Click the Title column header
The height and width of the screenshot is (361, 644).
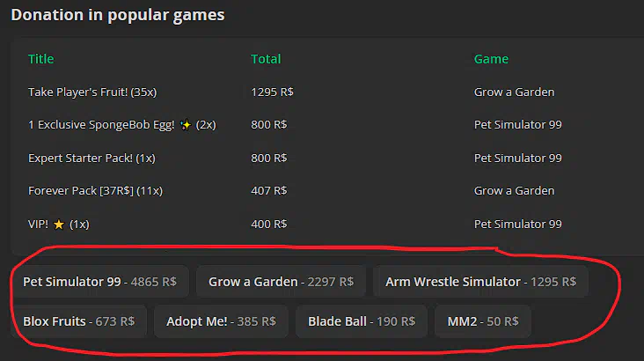(40, 59)
